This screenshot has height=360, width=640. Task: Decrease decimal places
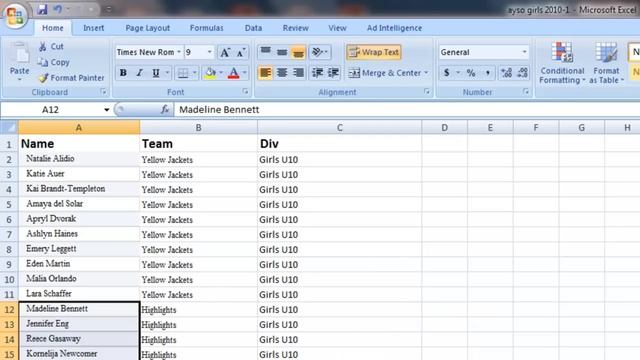523,73
